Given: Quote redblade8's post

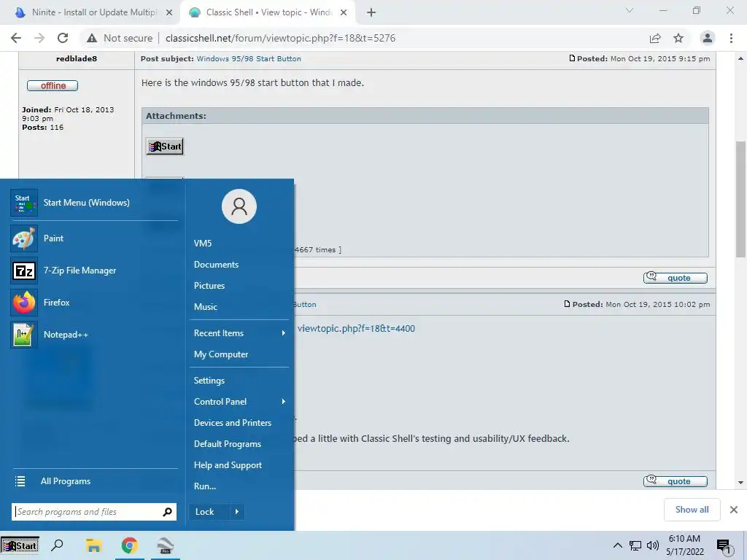Looking at the screenshot, I should [675, 278].
